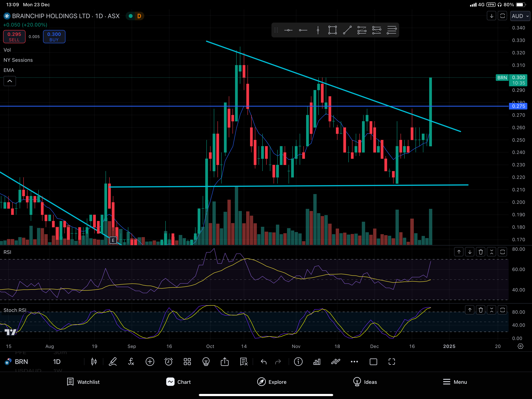Maximize the RSI pane
This screenshot has height=399, width=532.
(x=502, y=252)
